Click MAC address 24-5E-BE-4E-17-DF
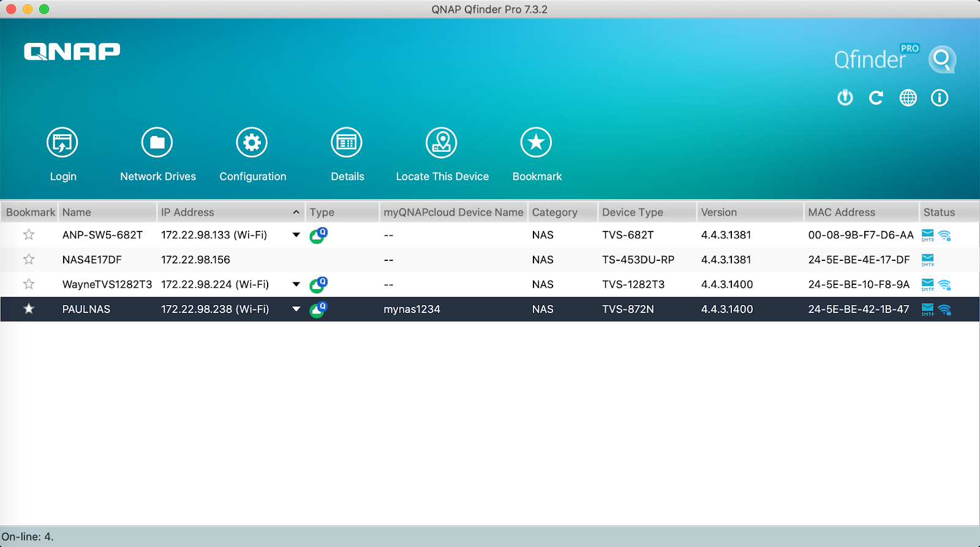This screenshot has height=547, width=980. pos(859,260)
